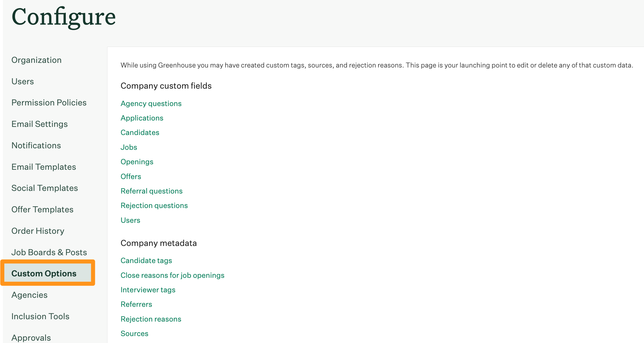Click the Configure page title
The image size is (644, 343).
click(x=64, y=17)
